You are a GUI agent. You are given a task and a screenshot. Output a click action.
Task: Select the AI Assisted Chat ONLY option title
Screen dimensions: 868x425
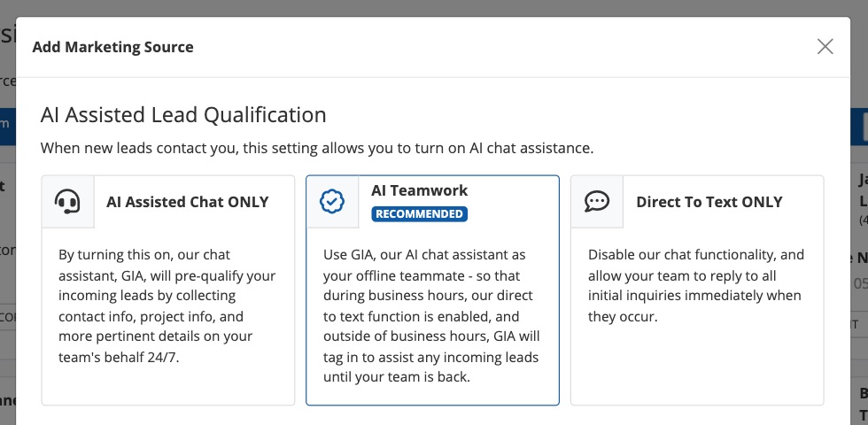coord(187,202)
